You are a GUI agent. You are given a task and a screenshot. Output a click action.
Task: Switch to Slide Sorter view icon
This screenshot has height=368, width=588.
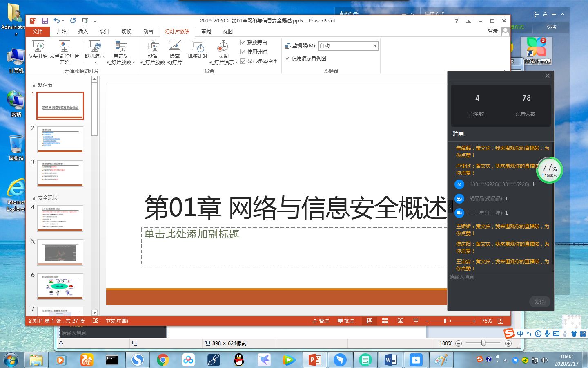pos(385,321)
